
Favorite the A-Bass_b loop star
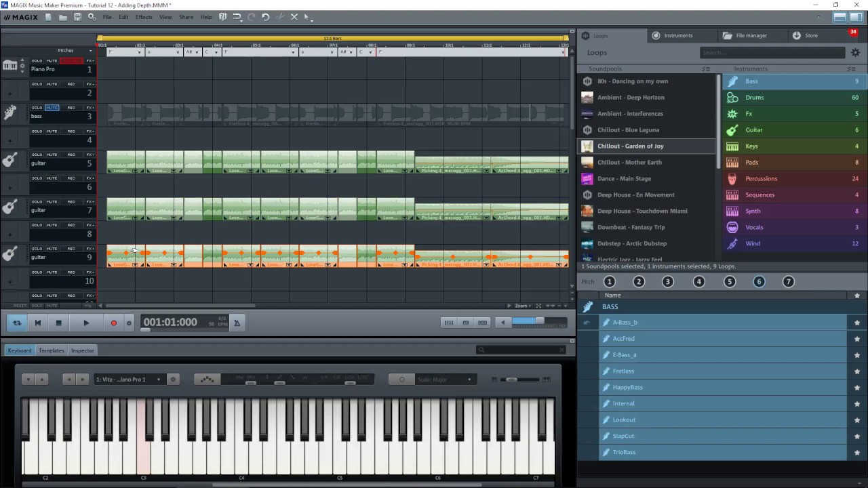pyautogui.click(x=857, y=323)
